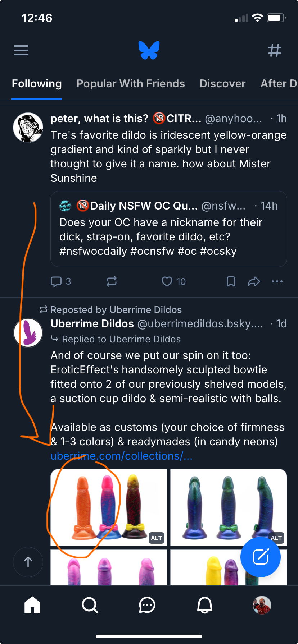
Task: Select the Following feed tab
Action: click(x=37, y=84)
